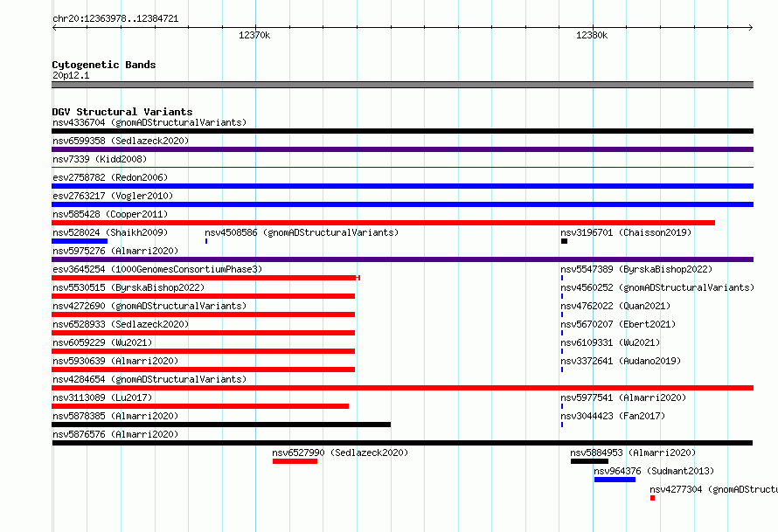Click nsv6059229 (Wu2021) label

tap(102, 342)
